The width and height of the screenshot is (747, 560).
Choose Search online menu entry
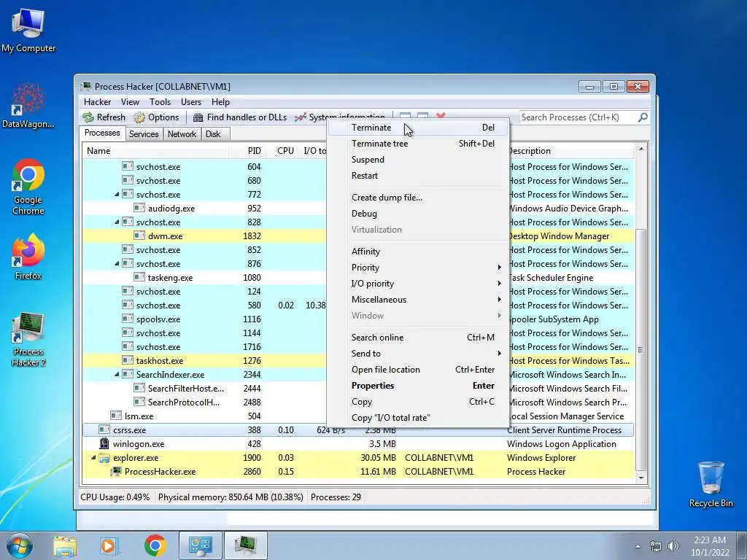point(419,337)
